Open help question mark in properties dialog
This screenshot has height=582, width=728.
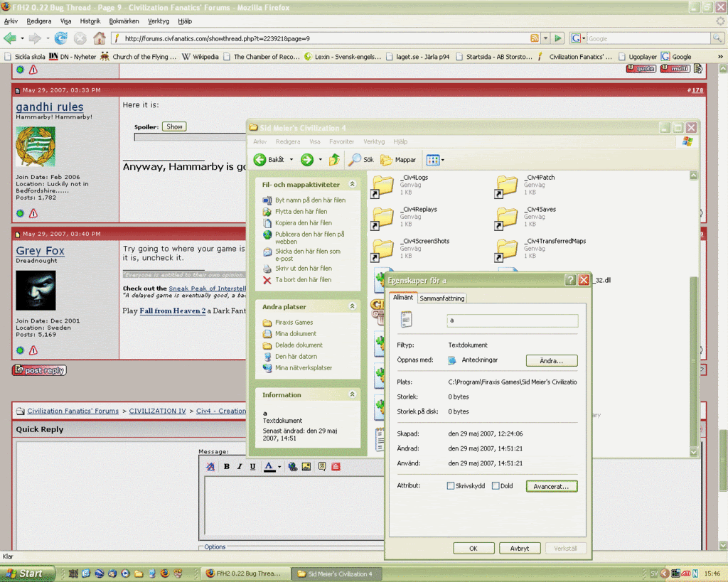[x=571, y=280]
